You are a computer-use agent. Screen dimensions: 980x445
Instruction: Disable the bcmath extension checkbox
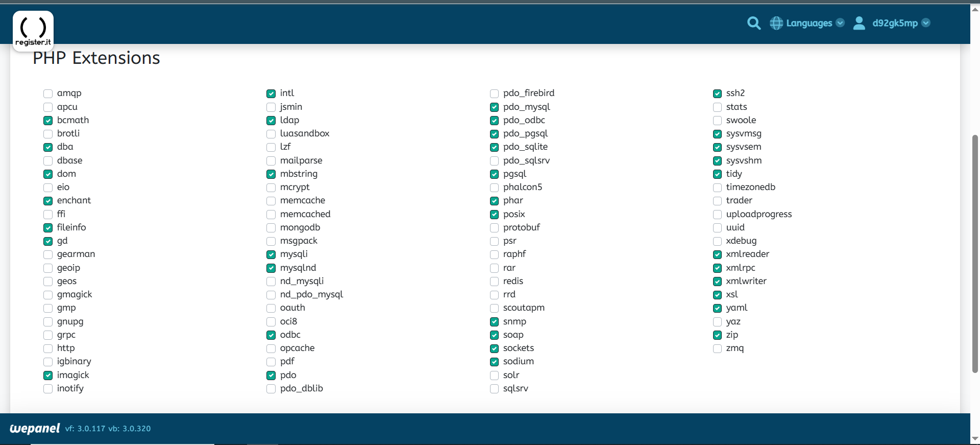(x=48, y=121)
